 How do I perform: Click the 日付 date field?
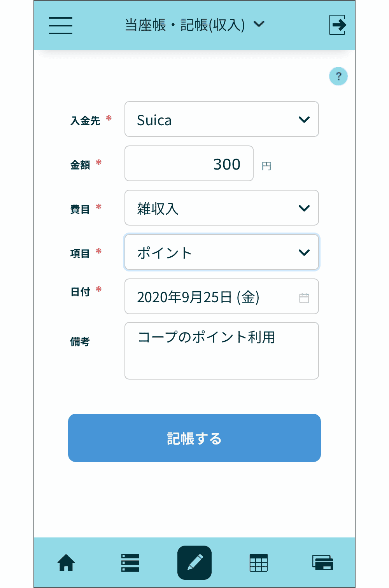(x=210, y=297)
